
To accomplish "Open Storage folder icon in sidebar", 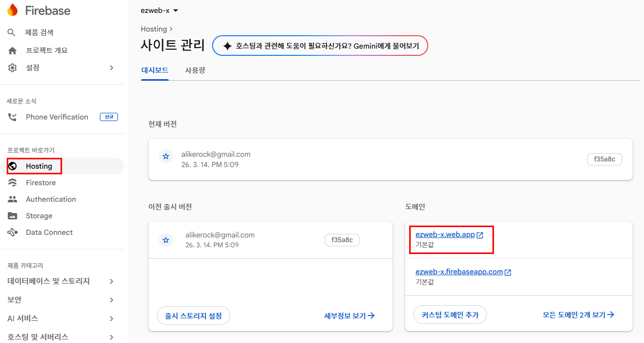I will (12, 216).
